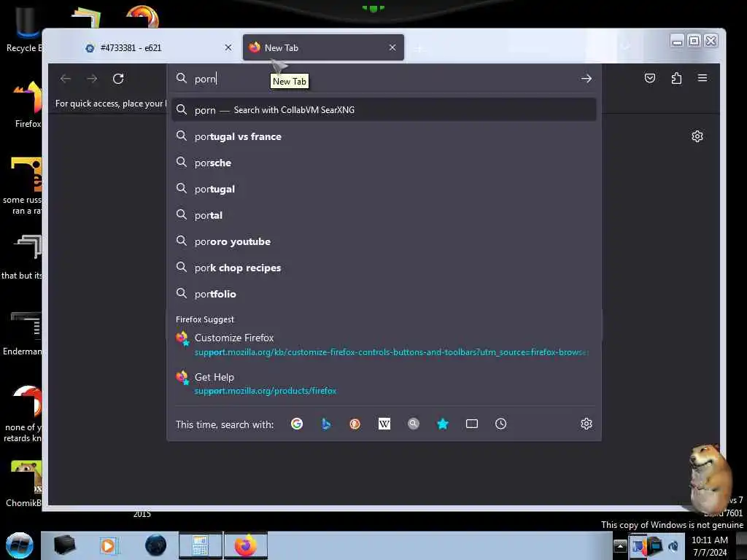Select the ChomikBox desktop icon

24,484
